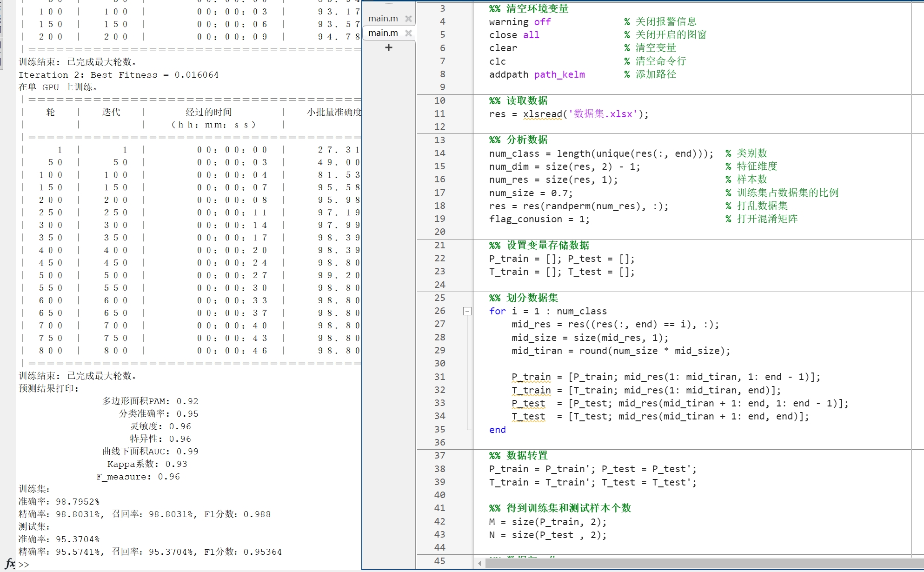Screen dimensions: 924x572
Task: Click the underlined '数据集.xlsx' filename
Action: coord(601,114)
